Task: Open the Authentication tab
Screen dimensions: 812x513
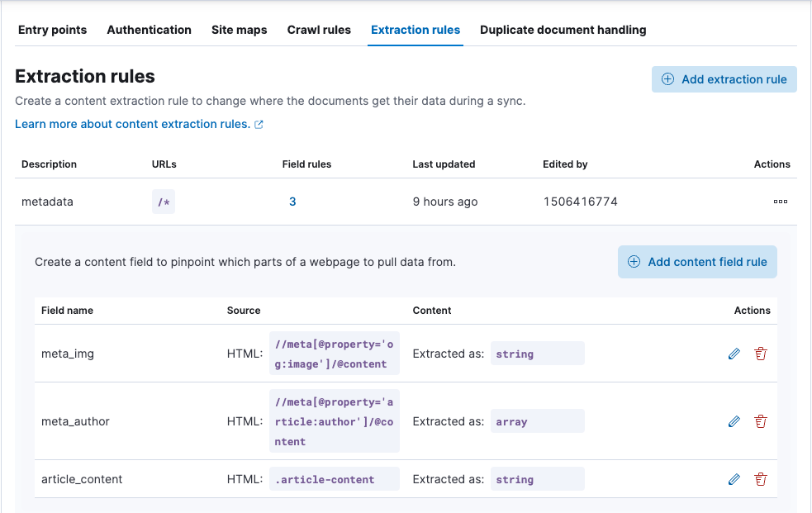Action: [149, 30]
